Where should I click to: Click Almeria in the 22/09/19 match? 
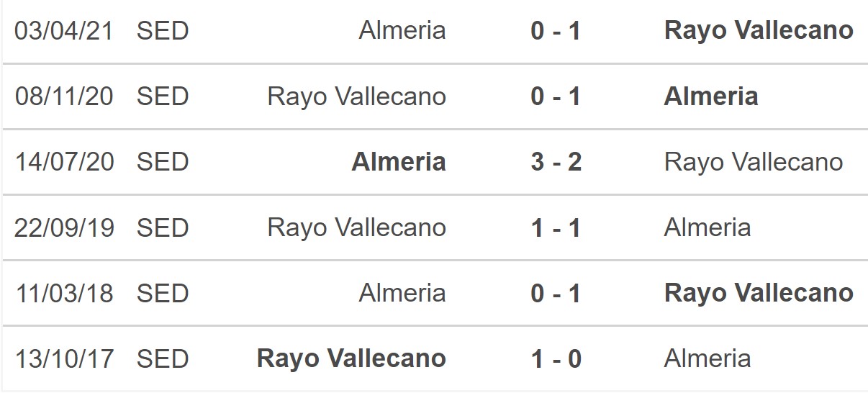(x=707, y=227)
